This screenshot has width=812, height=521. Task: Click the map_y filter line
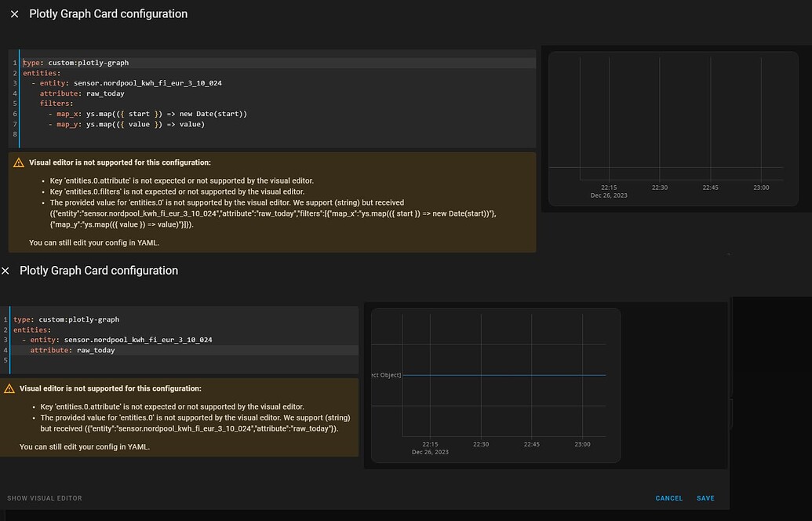click(126, 124)
